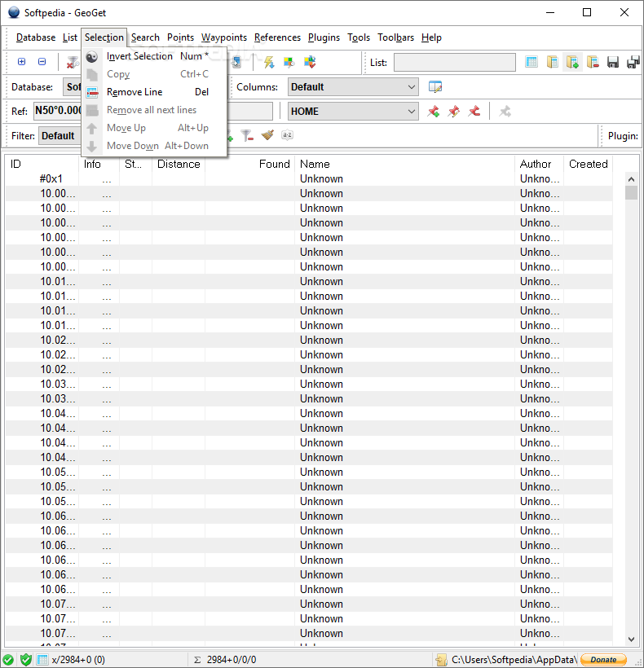
Task: Click the scrollbar down arrow
Action: click(631, 639)
